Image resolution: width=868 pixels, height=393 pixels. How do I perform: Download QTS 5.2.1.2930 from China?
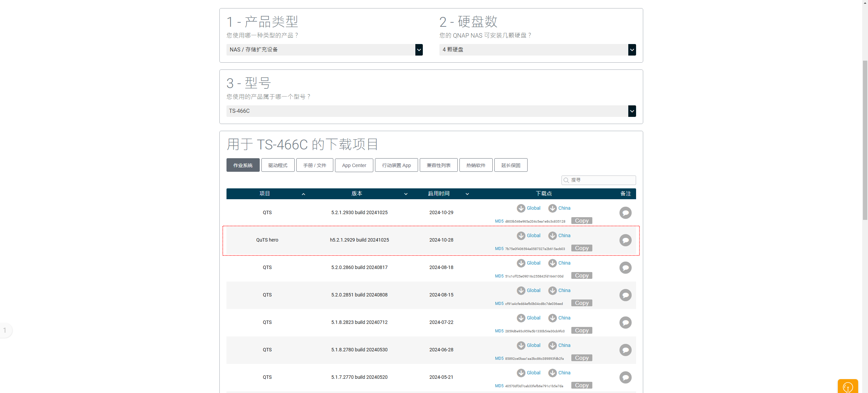559,208
